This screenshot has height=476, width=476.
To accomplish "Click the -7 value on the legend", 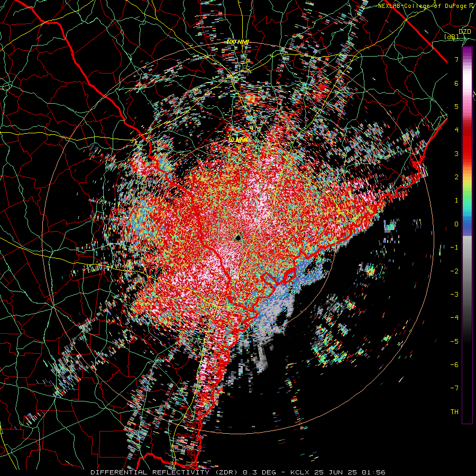I will pos(454,388).
